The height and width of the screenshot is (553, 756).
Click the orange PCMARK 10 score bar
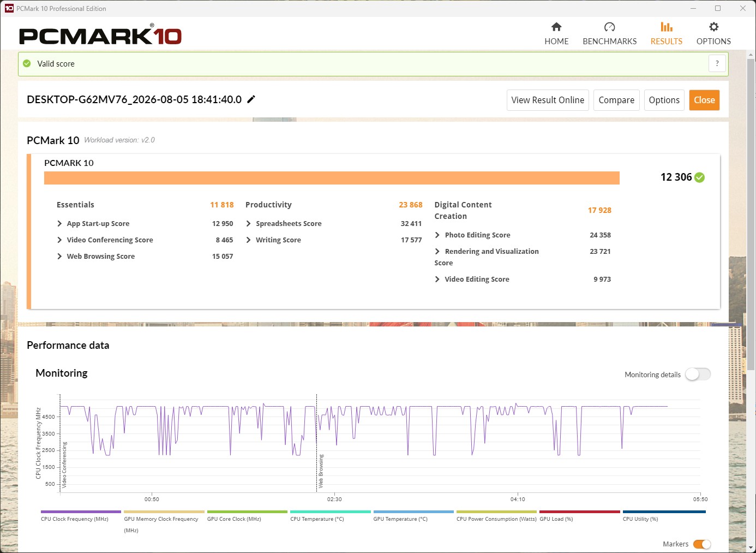[332, 178]
